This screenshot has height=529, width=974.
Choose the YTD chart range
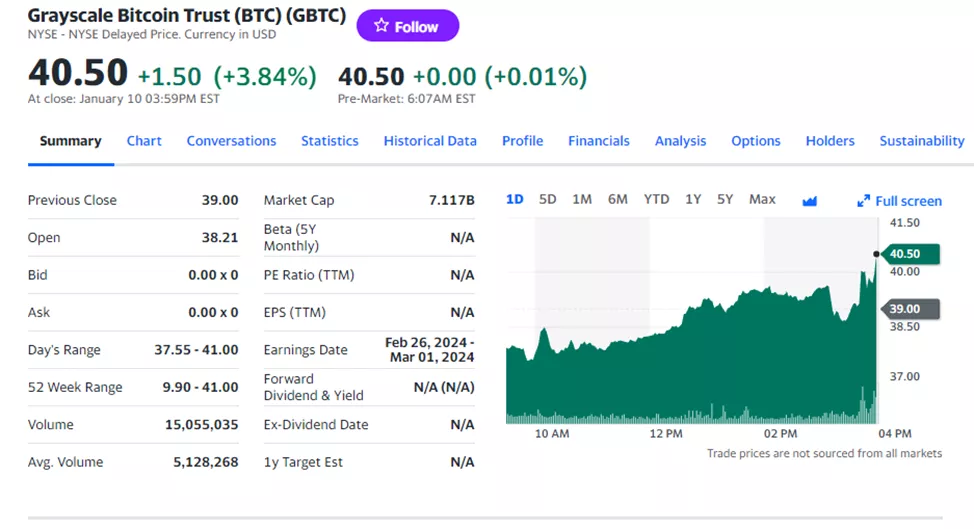tap(656, 199)
